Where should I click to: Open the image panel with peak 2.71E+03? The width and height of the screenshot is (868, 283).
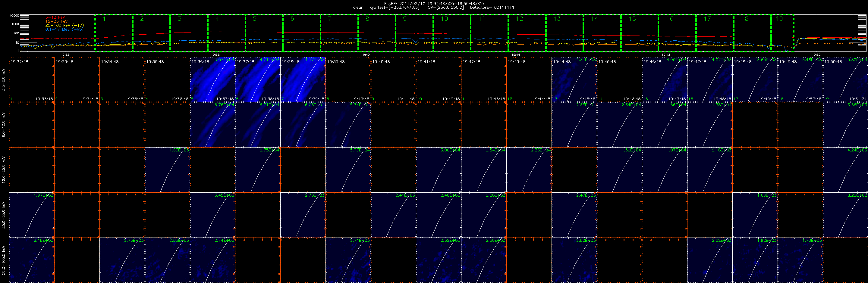pos(348,260)
